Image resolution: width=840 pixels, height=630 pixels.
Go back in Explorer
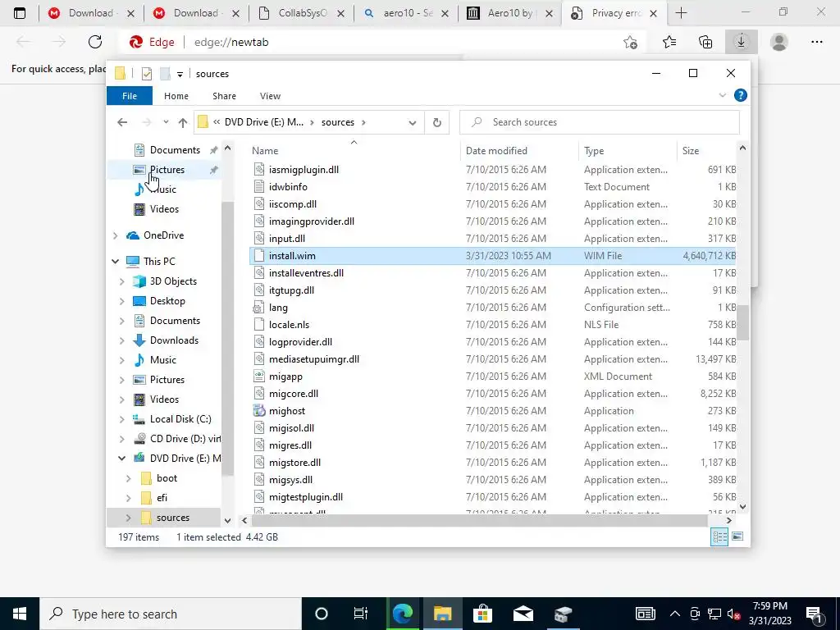click(122, 122)
